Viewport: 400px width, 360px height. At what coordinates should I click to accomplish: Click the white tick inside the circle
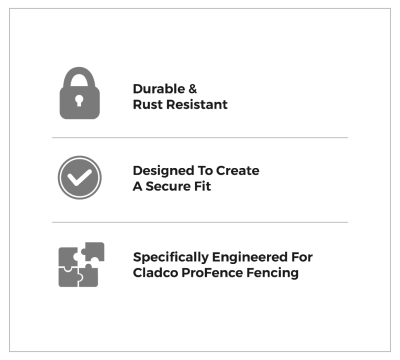[x=79, y=177]
